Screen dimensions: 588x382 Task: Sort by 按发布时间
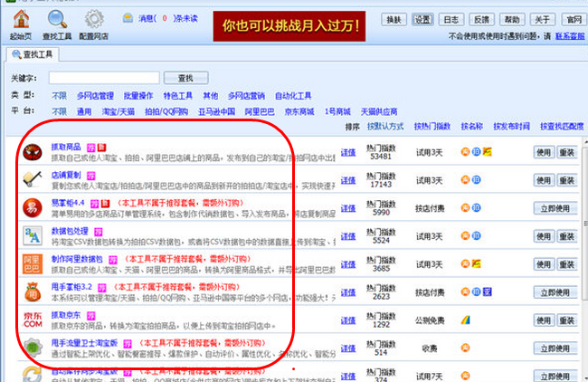point(511,127)
